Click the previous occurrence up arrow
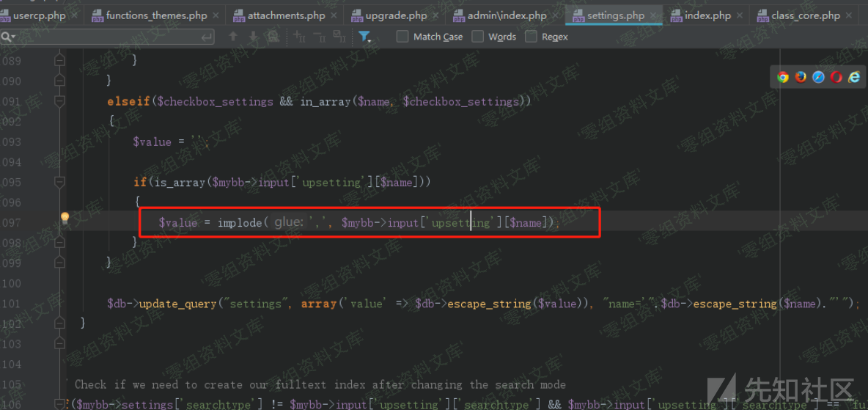The height and width of the screenshot is (410, 868). (x=233, y=37)
